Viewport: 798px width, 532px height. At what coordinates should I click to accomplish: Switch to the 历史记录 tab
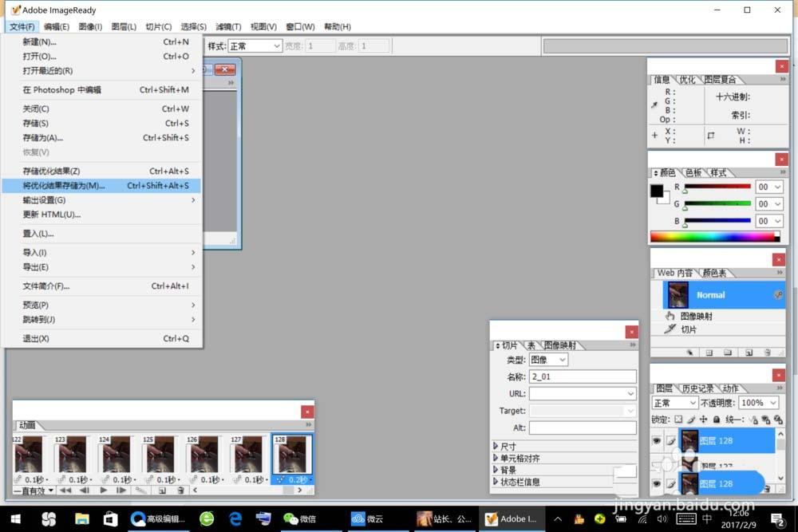coord(697,388)
